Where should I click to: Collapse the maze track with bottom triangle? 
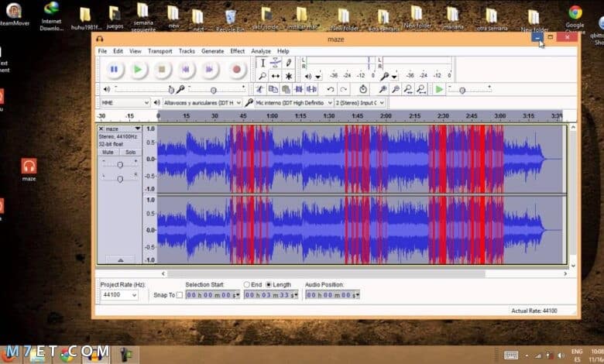coord(120,260)
